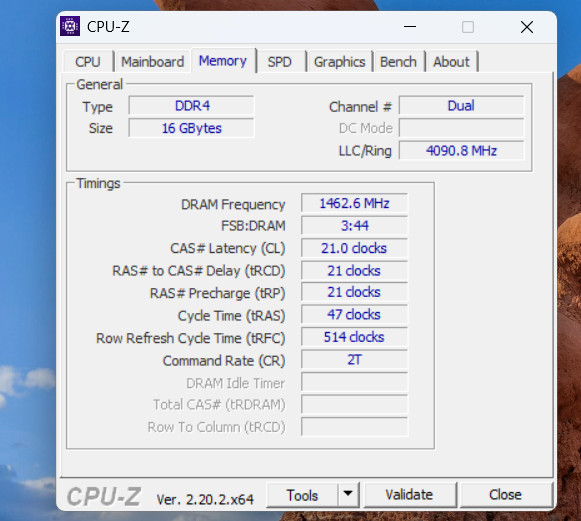This screenshot has width=581, height=521.
Task: Minimize the CPU-Z window
Action: [410, 27]
